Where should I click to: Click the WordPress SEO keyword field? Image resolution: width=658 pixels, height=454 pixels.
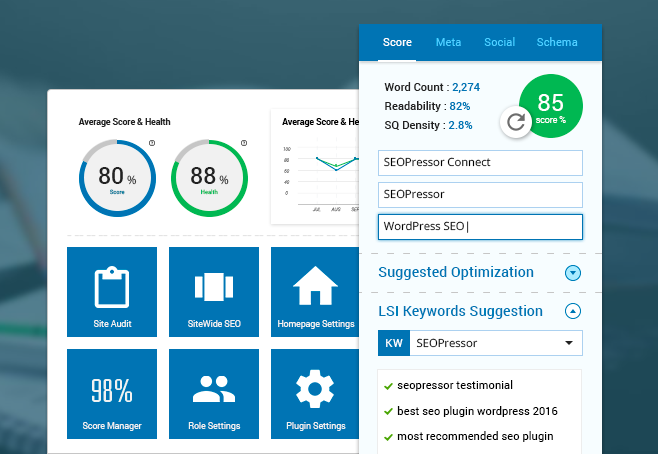click(x=480, y=227)
